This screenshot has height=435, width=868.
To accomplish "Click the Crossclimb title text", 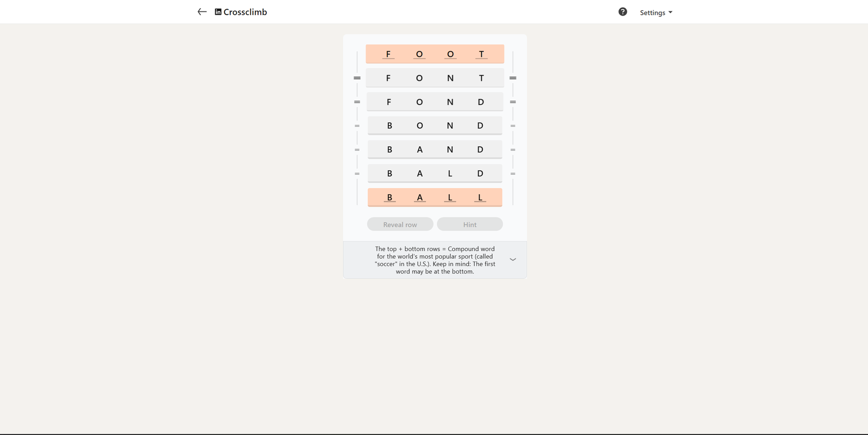I will click(245, 12).
